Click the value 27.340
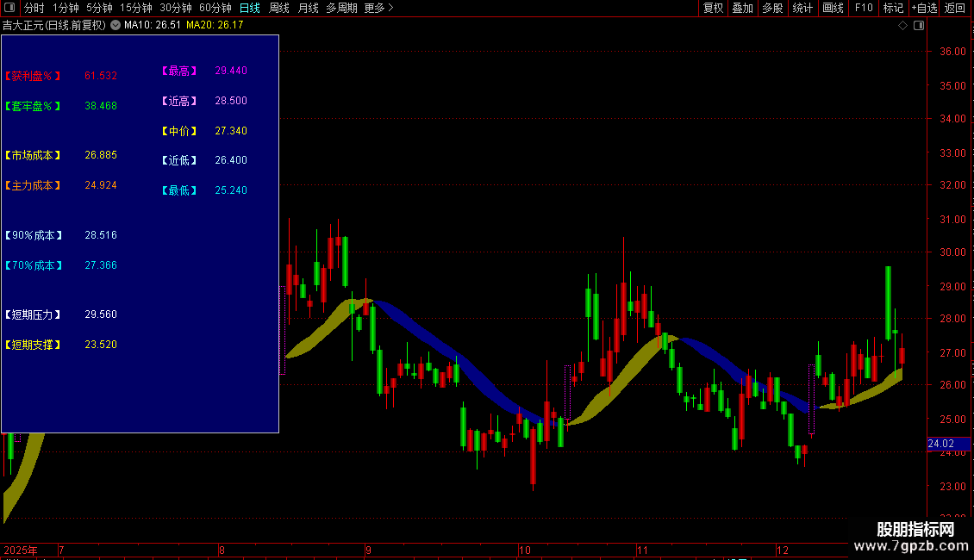974x560 pixels. (231, 131)
